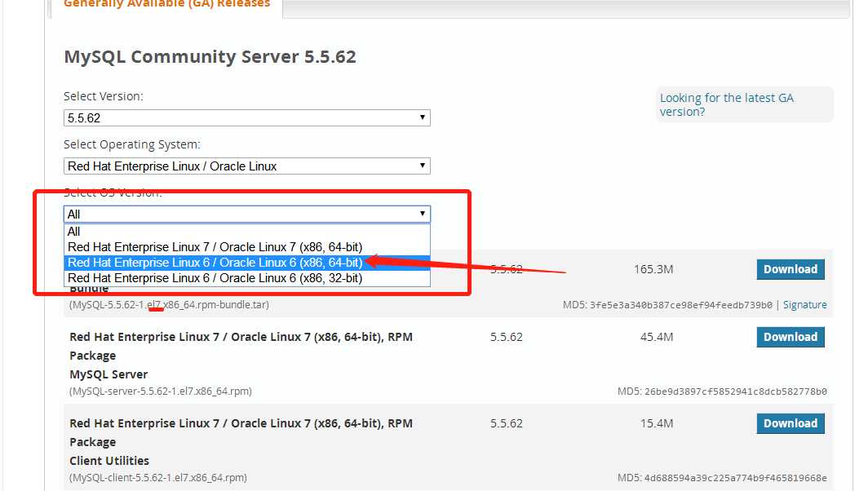Click MD5 hash starting 4d688594a39c225a
Image resolution: width=868 pixels, height=491 pixels.
tap(736, 478)
